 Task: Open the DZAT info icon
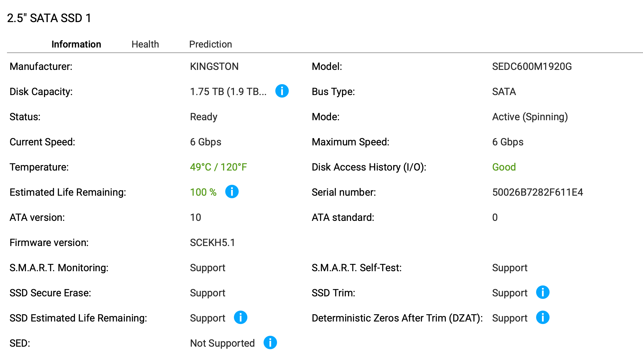(543, 318)
